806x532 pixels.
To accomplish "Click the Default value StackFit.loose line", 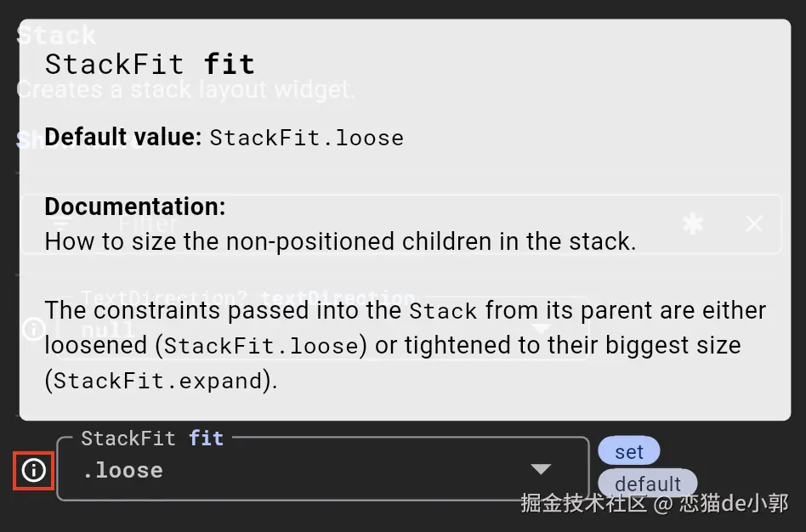I will pos(224,138).
